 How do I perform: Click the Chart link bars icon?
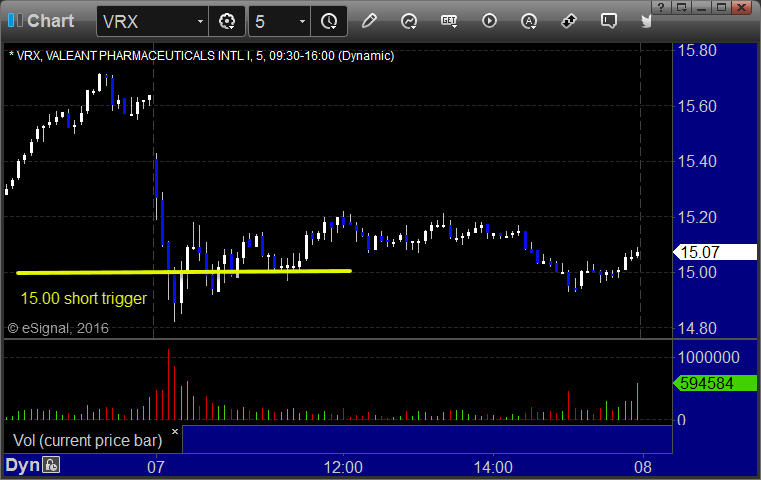[15, 20]
